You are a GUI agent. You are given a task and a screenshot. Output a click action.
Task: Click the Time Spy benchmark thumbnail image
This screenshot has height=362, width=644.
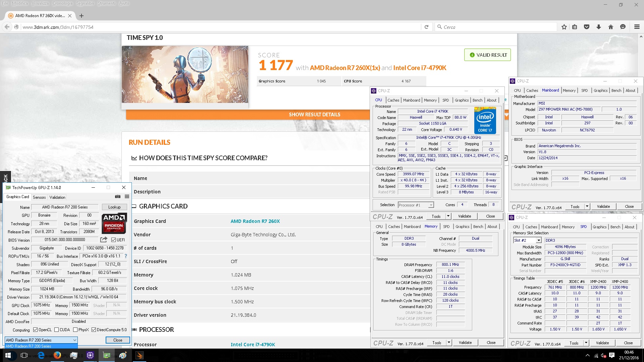coord(185,74)
